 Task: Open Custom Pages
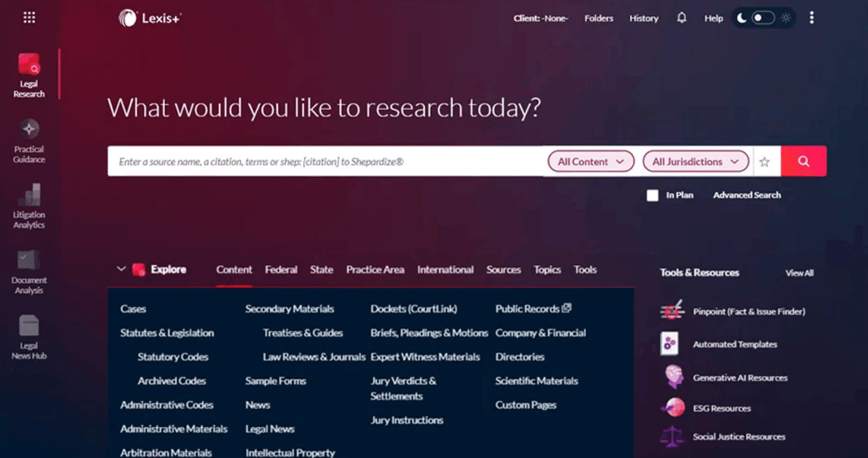526,405
